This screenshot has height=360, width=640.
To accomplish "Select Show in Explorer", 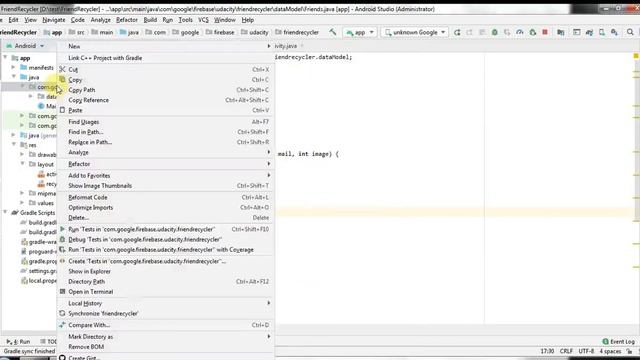I will [166, 271].
